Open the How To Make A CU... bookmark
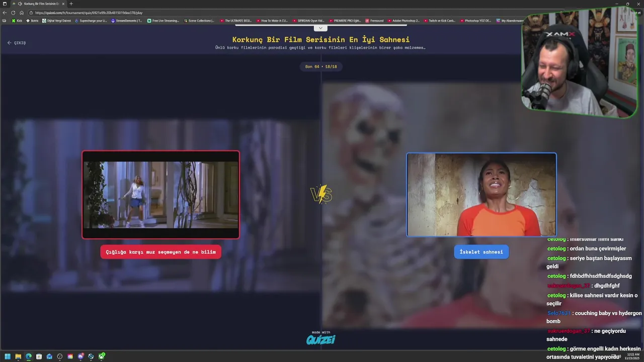Screen dimensions: 644x362 coord(272,21)
